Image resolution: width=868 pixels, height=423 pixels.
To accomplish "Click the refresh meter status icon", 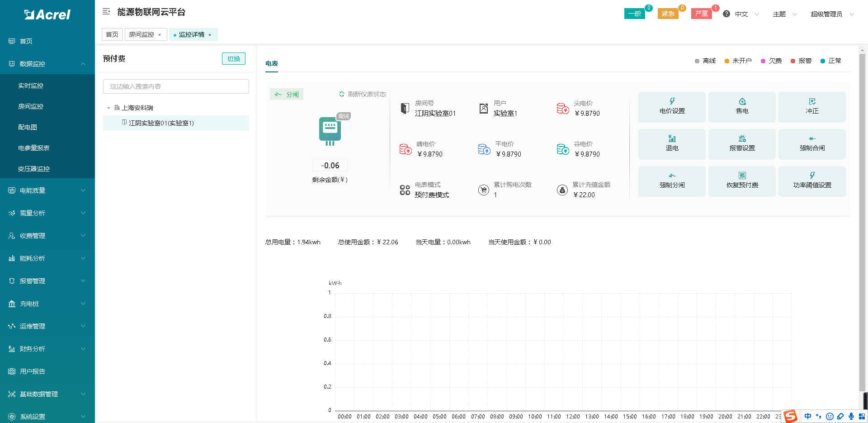I will [342, 94].
